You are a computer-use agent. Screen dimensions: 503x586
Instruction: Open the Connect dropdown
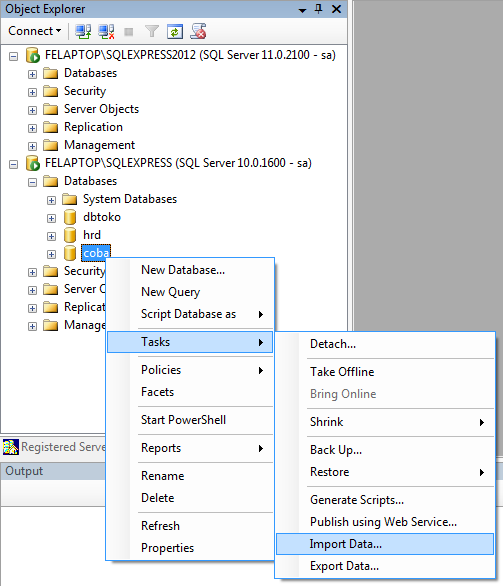click(x=34, y=31)
